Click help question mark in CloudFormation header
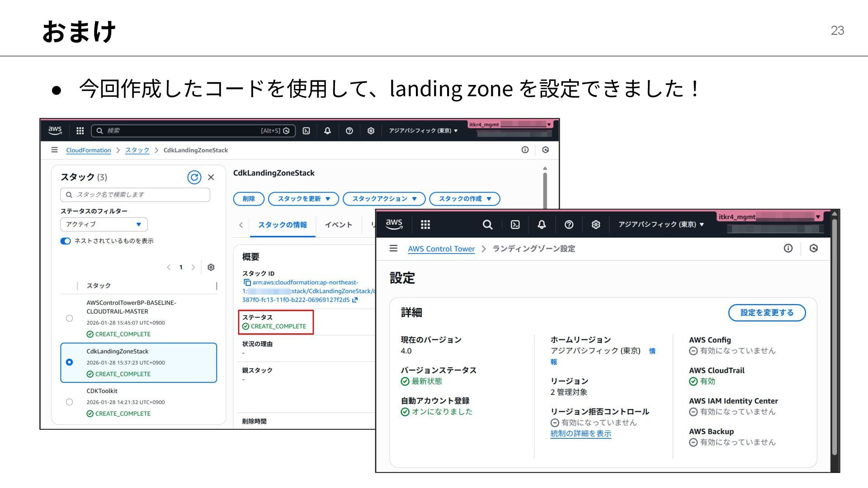Screen dimensions: 868x488 [x=349, y=131]
